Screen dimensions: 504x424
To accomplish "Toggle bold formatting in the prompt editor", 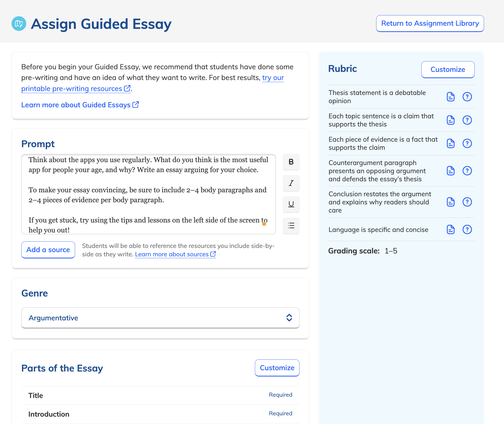I will [x=291, y=162].
